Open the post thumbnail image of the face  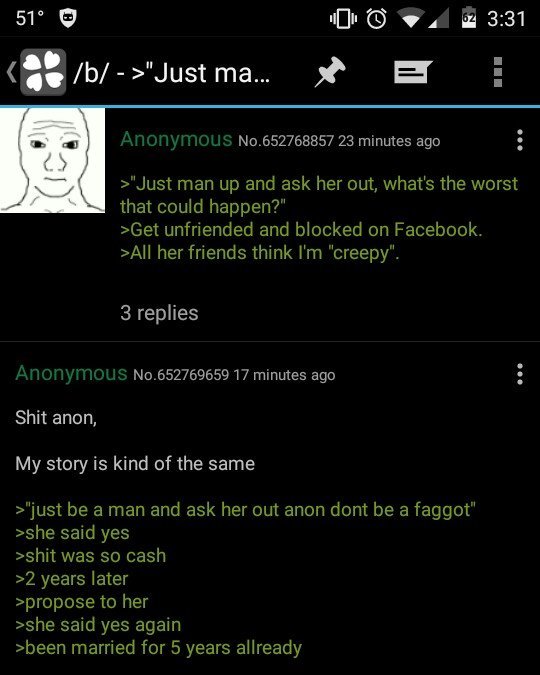[x=52, y=160]
